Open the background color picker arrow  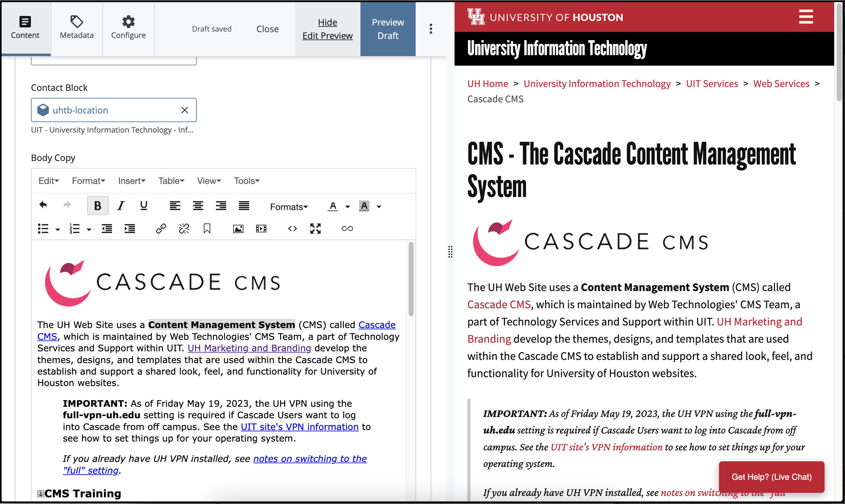pyautogui.click(x=379, y=207)
